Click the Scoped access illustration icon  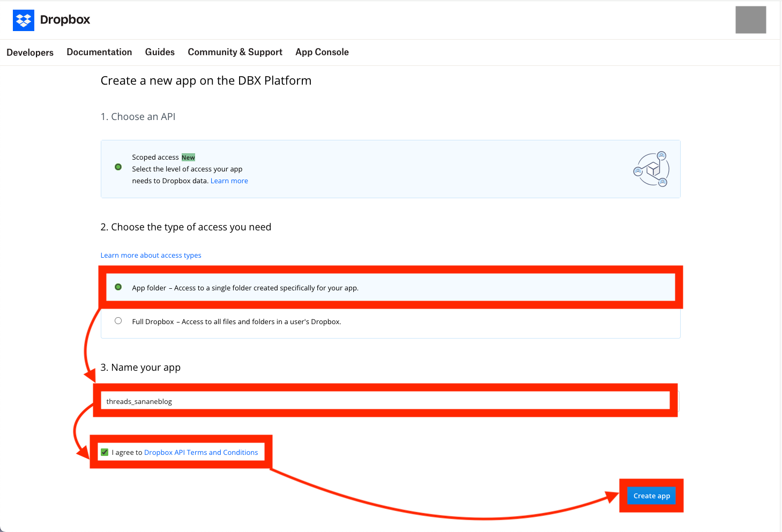coord(651,169)
